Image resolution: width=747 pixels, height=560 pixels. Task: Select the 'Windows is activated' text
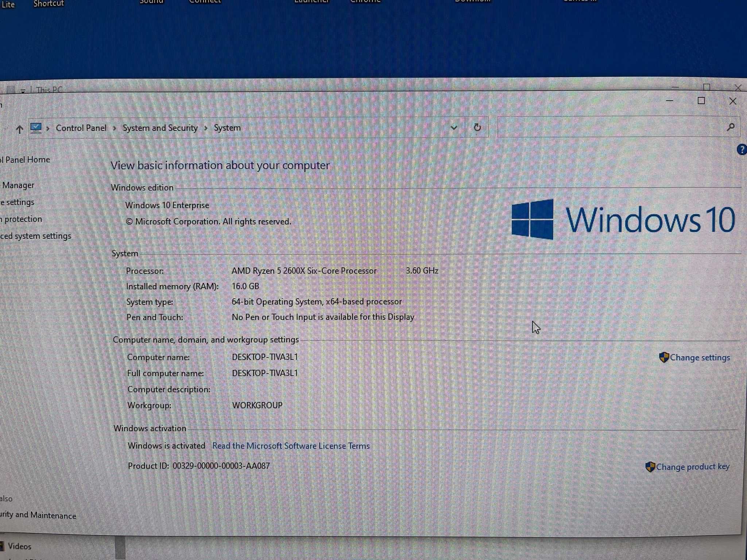coord(166,446)
